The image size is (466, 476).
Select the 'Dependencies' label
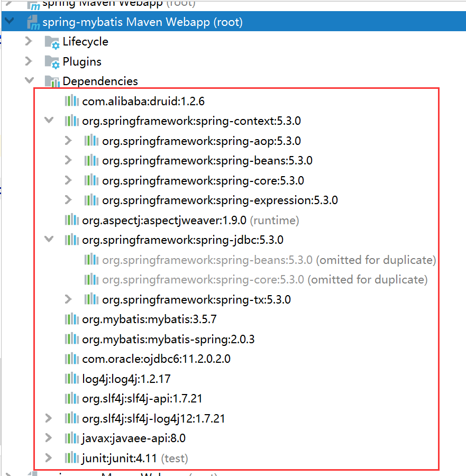click(x=100, y=81)
